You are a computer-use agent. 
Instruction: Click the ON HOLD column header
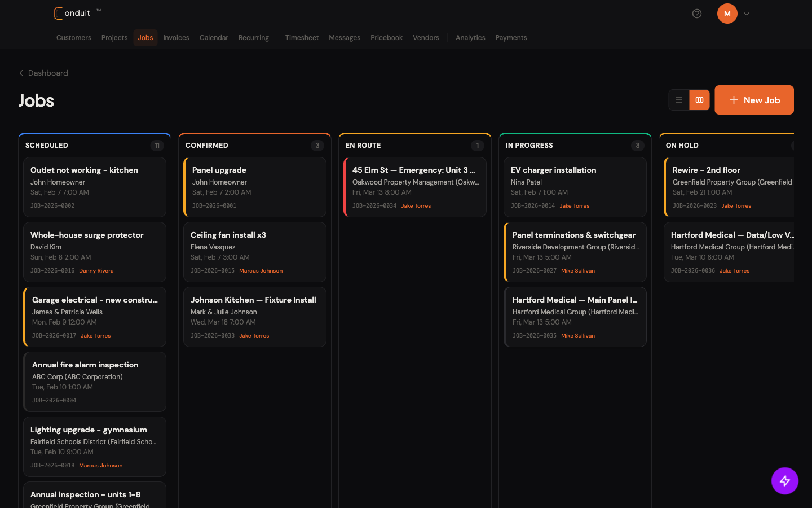(x=682, y=146)
